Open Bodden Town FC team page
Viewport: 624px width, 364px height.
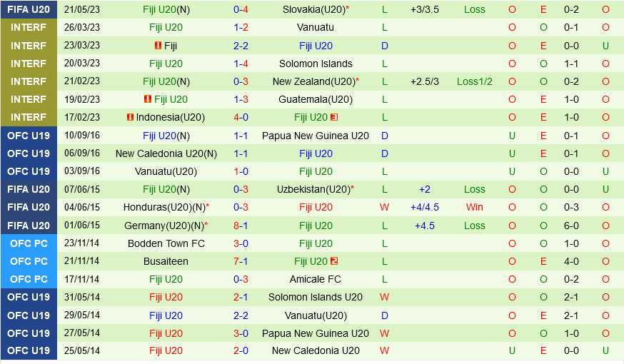(x=166, y=243)
